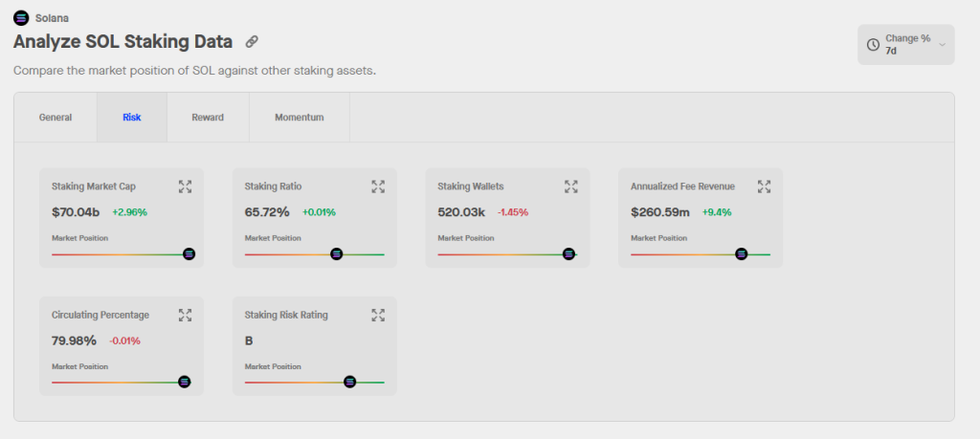980x439 pixels.
Task: Click the 65.72% staking ratio value
Action: [267, 212]
